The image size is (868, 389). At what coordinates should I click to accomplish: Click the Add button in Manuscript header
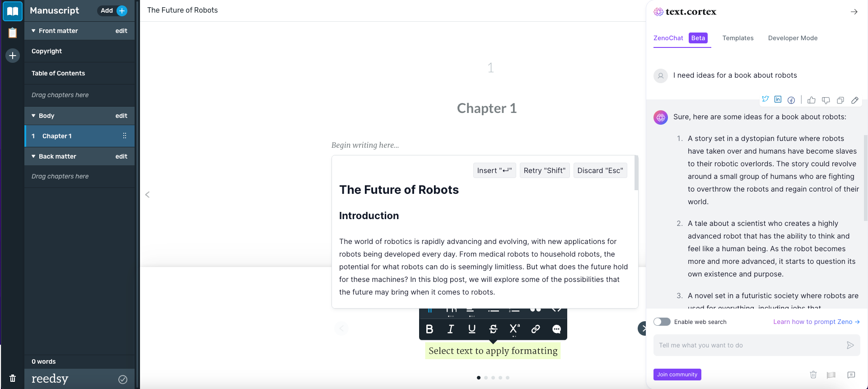click(113, 11)
